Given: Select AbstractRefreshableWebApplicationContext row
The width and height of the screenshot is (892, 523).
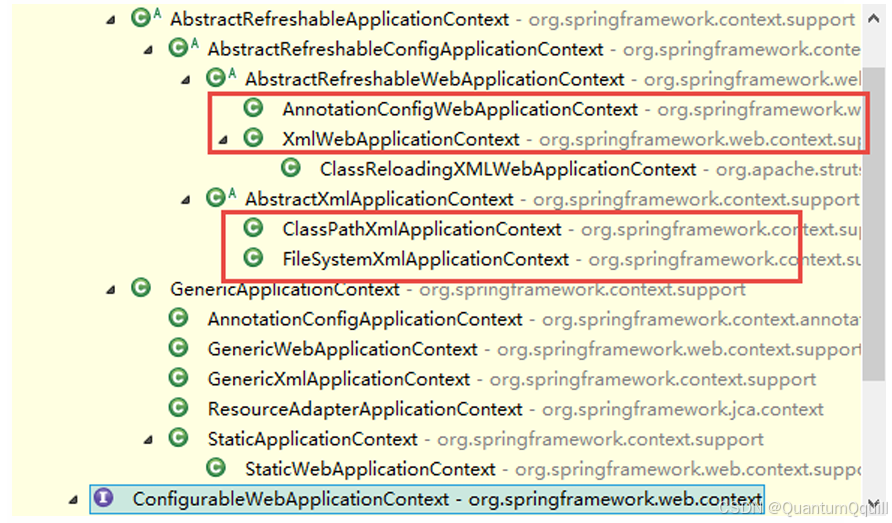Looking at the screenshot, I should point(434,79).
